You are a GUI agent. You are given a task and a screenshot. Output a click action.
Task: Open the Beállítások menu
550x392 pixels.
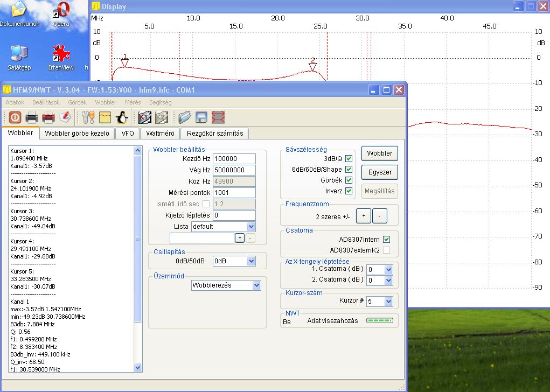(46, 102)
